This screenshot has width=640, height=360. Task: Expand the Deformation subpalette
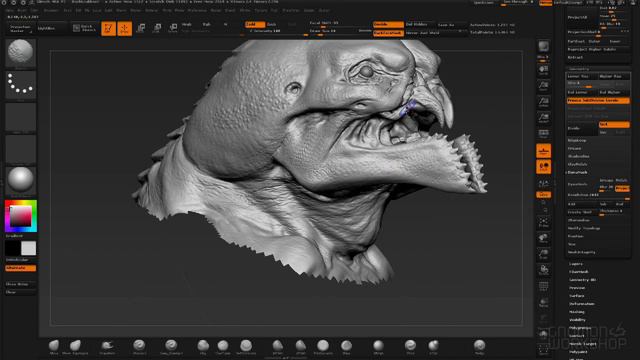click(582, 304)
